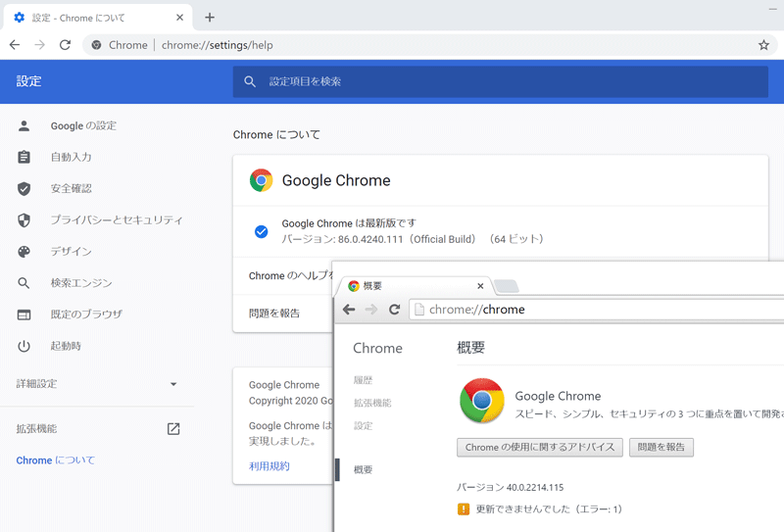Open 拡張機能 in old Chrome sidebar
Viewport: 784px width, 532px height.
(x=372, y=403)
